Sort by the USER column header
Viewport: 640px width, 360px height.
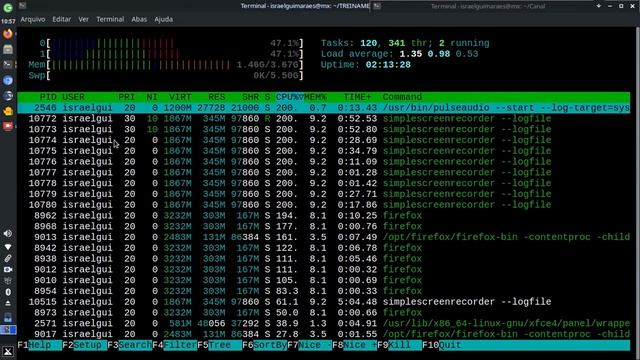point(73,97)
